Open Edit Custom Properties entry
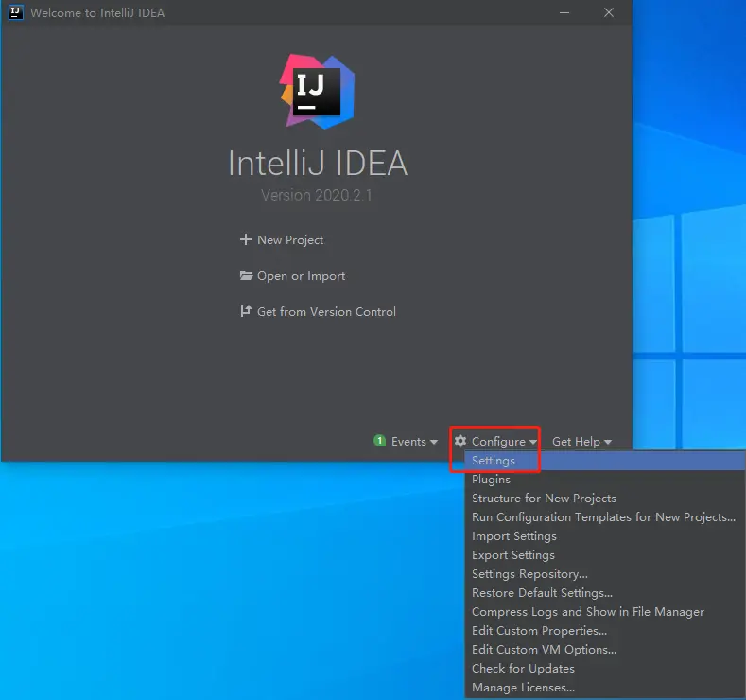Screen dimensions: 746x700 [605, 631]
